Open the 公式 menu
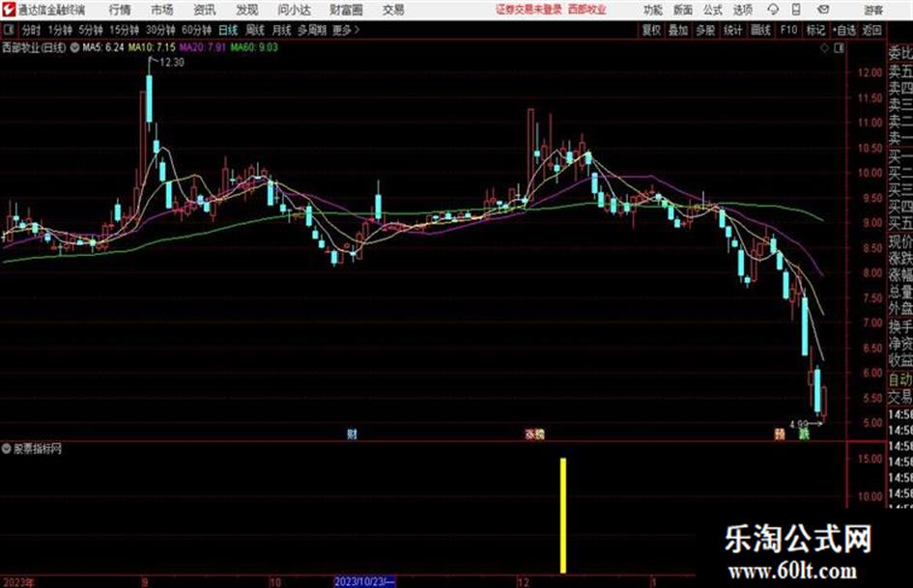Image resolution: width=913 pixels, height=588 pixels. [713, 10]
